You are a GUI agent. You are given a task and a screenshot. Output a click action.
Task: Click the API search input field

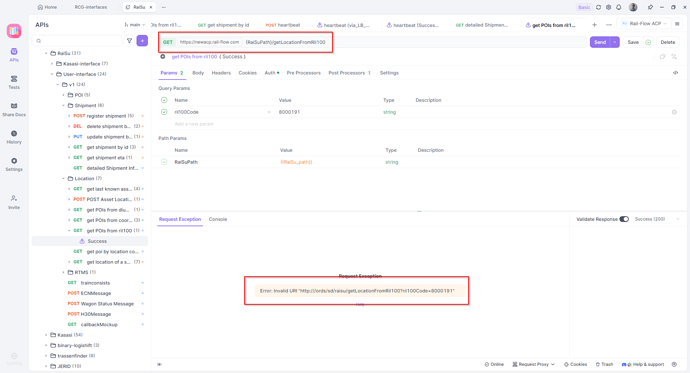77,41
